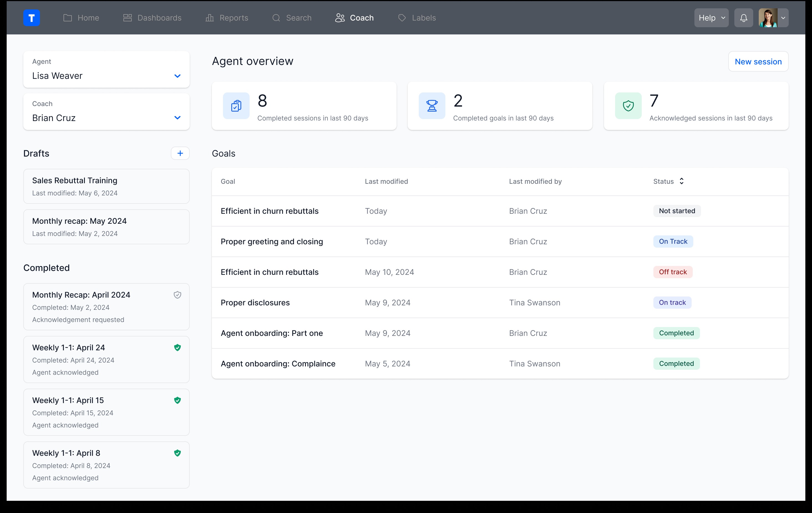Click the Off track status badge
The image size is (812, 513).
673,272
